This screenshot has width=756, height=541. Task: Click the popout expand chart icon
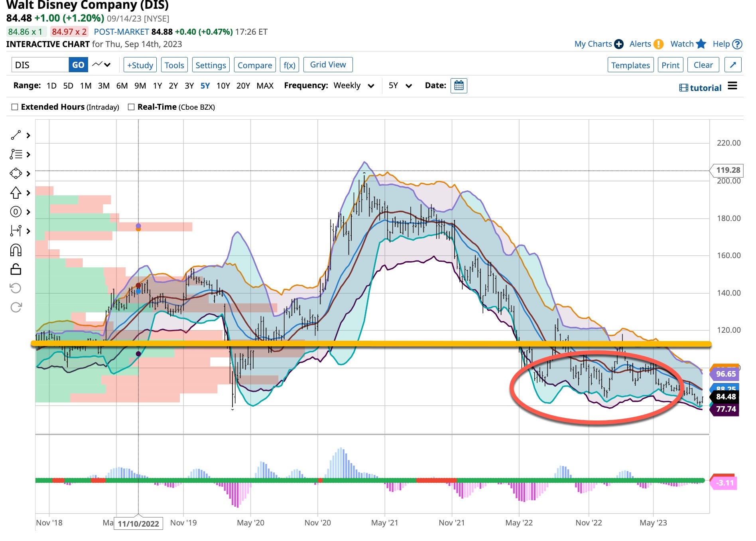tap(732, 65)
